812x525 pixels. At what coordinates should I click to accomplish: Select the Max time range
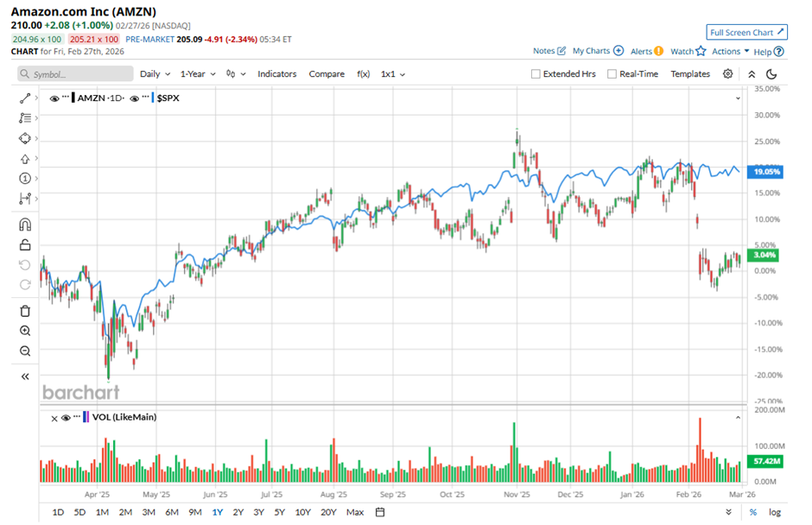(355, 512)
